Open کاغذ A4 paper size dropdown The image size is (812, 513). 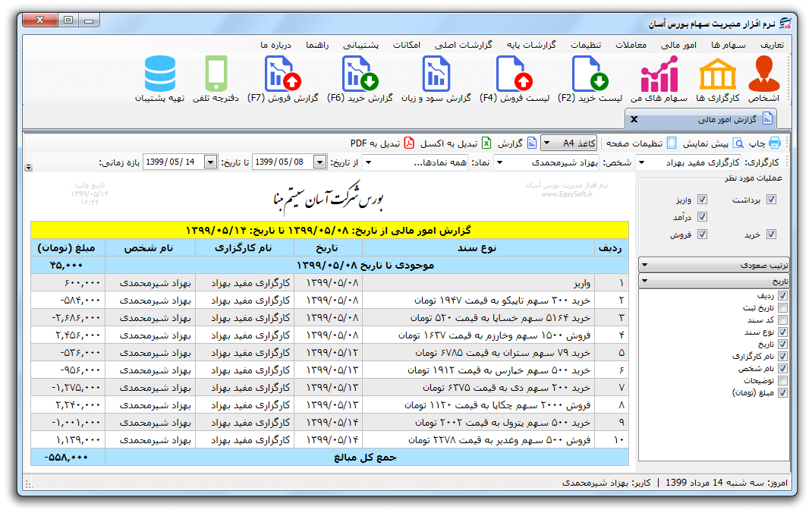(x=568, y=143)
